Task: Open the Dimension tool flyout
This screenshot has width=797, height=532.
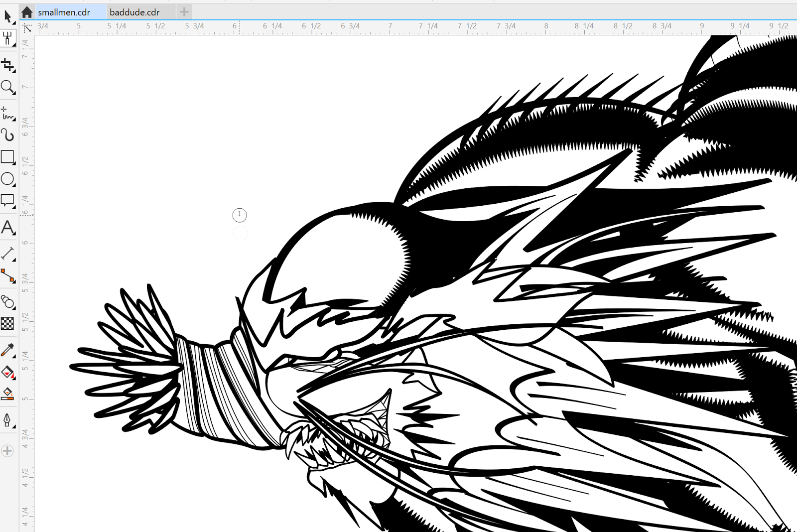Action: coord(13,259)
